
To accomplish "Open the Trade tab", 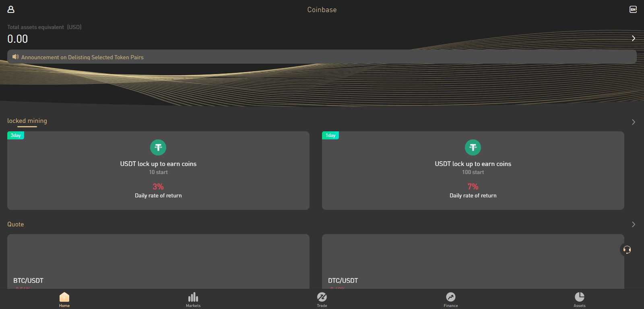I will pos(322,300).
